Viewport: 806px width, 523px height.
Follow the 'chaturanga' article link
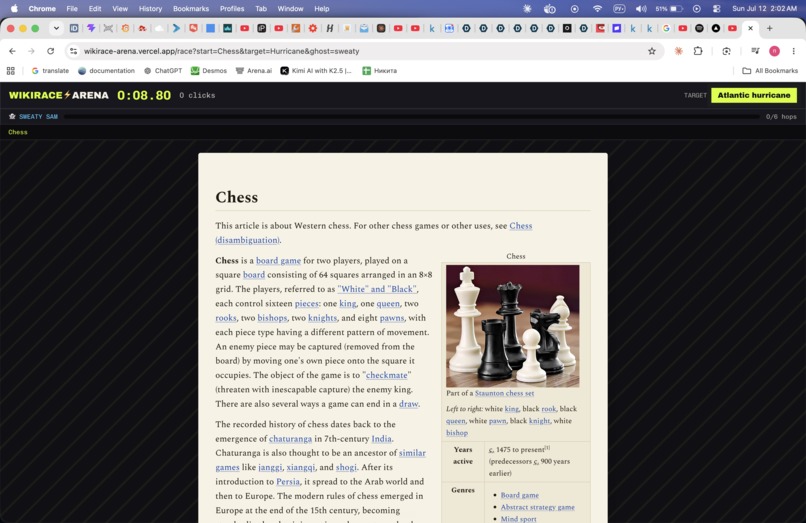point(290,439)
